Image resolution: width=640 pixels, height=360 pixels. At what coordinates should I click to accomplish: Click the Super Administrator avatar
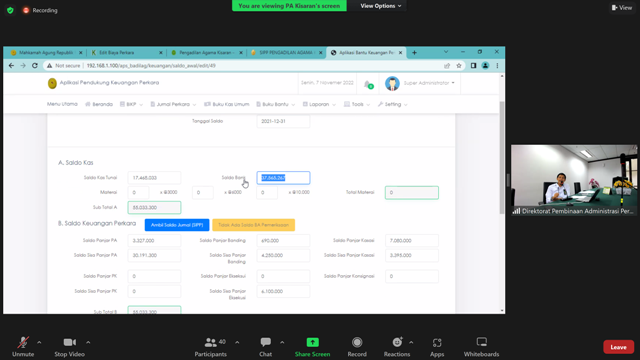(x=392, y=83)
